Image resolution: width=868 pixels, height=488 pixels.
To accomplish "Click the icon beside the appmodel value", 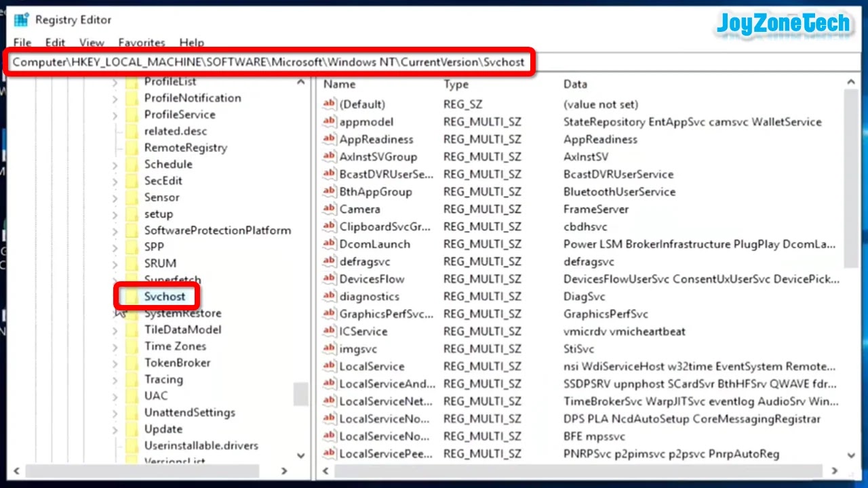I will (330, 121).
